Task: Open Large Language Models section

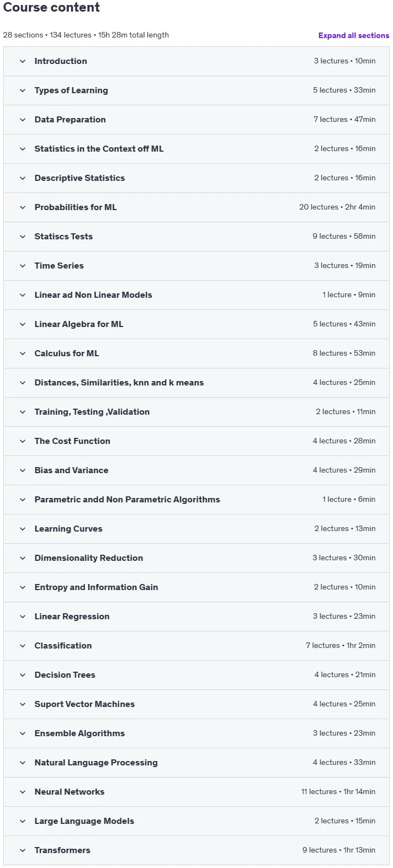Action: [197, 821]
